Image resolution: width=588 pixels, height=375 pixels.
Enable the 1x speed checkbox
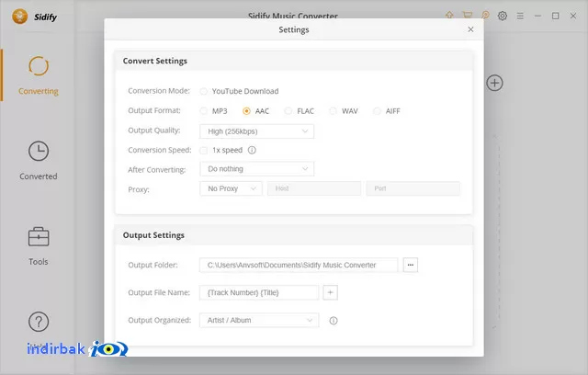point(204,151)
